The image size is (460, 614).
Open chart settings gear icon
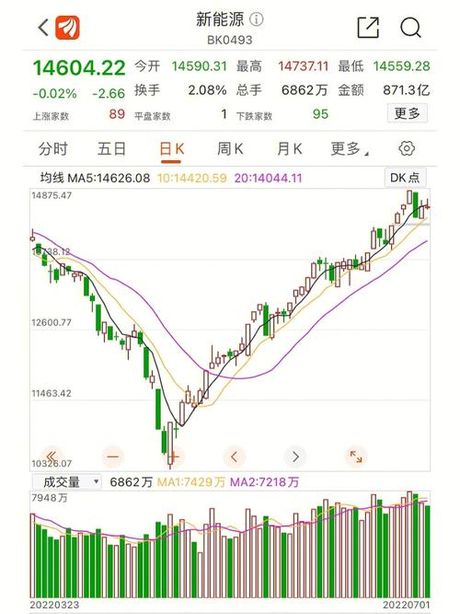point(406,148)
